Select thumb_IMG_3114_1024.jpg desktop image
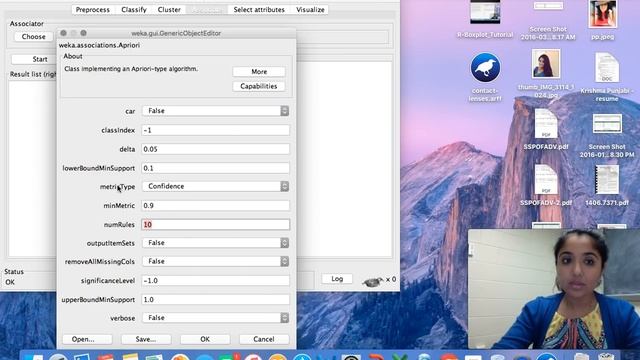640x360 pixels. pos(546,64)
